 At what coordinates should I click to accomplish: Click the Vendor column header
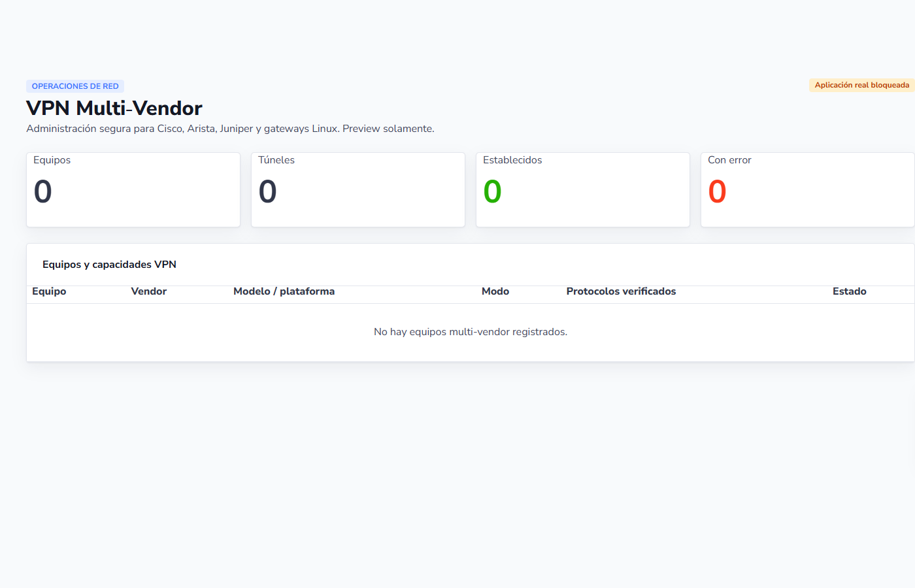coord(148,291)
